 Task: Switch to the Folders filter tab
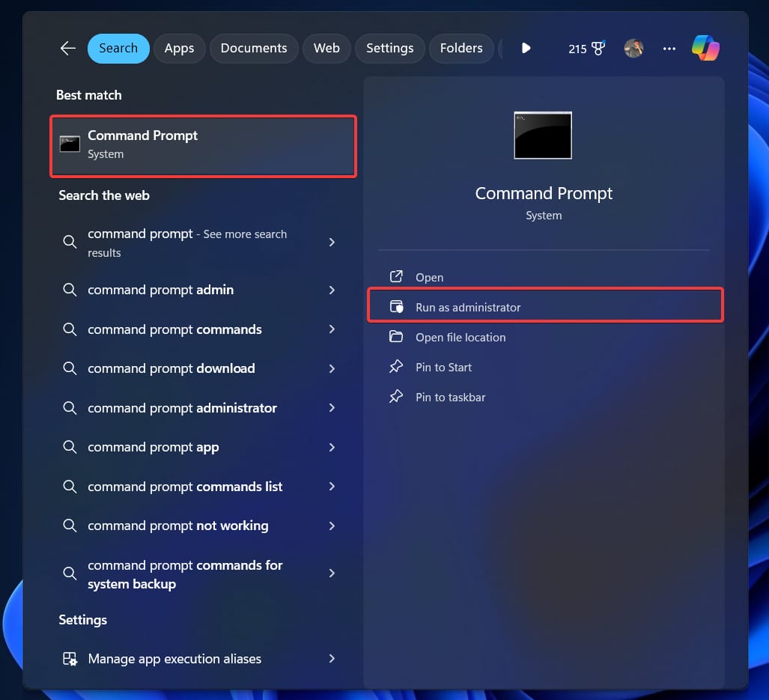pyautogui.click(x=461, y=48)
